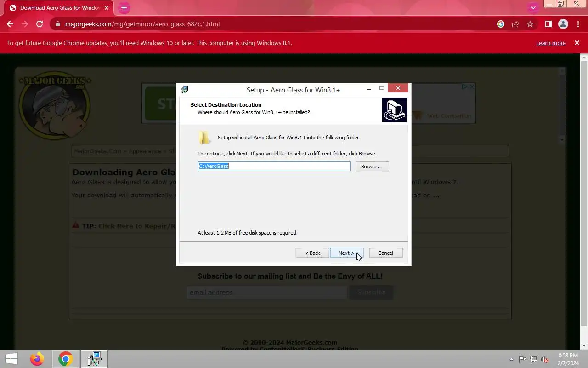This screenshot has height=368, width=588.
Task: Switch to setup installer in taskbar
Action: point(94,359)
